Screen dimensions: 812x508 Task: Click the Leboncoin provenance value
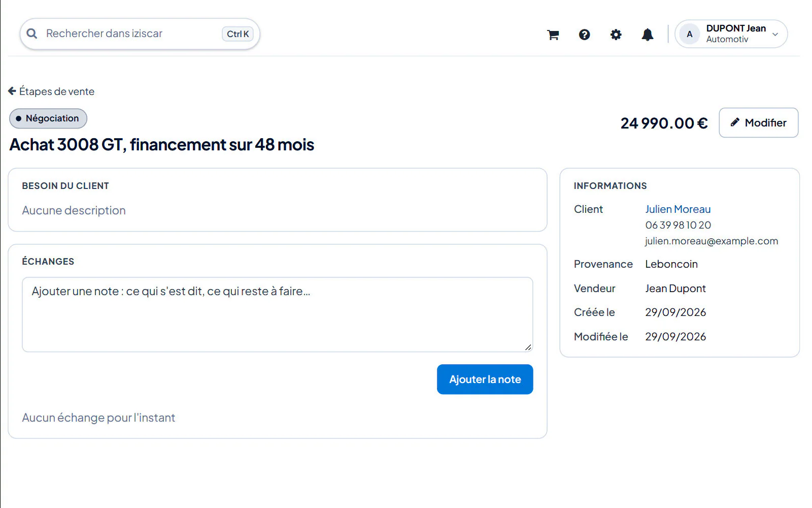click(x=671, y=264)
